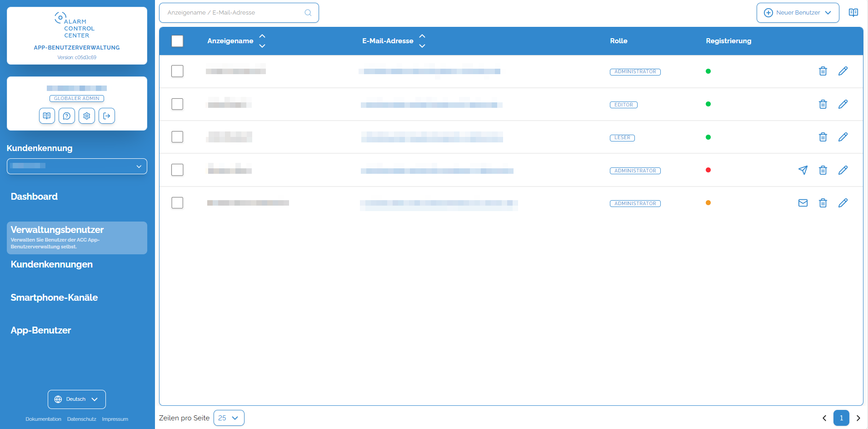Edit the Editor user with pencil icon

(843, 104)
